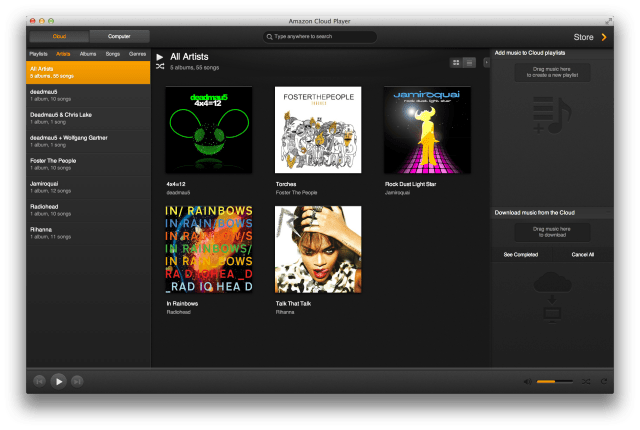Collapse the Download music from the Cloud section

tap(608, 213)
